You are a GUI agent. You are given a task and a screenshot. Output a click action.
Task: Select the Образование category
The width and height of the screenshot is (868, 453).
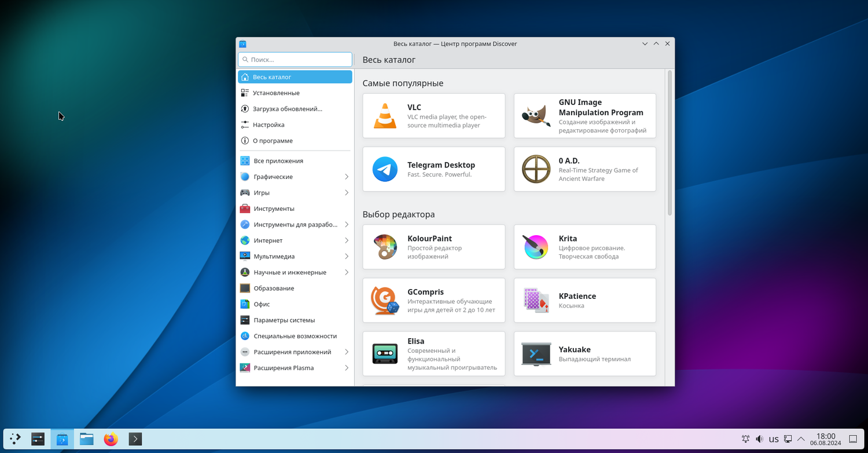pyautogui.click(x=295, y=288)
